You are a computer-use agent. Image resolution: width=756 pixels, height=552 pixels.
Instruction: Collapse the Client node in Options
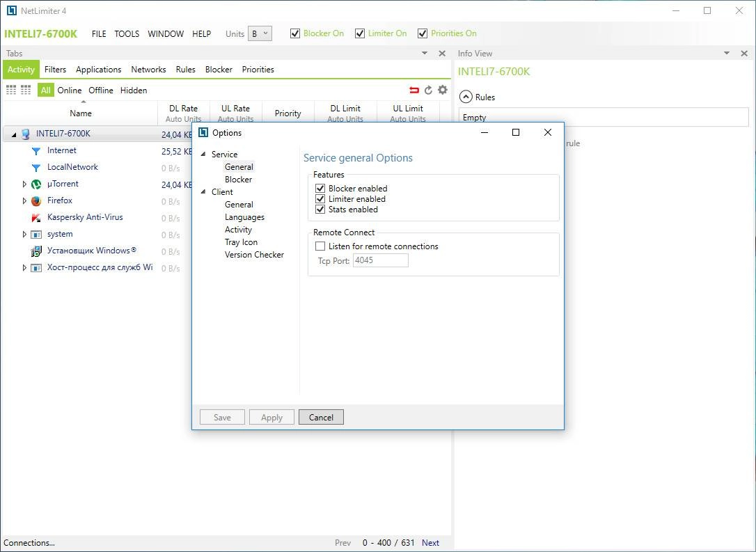[203, 192]
